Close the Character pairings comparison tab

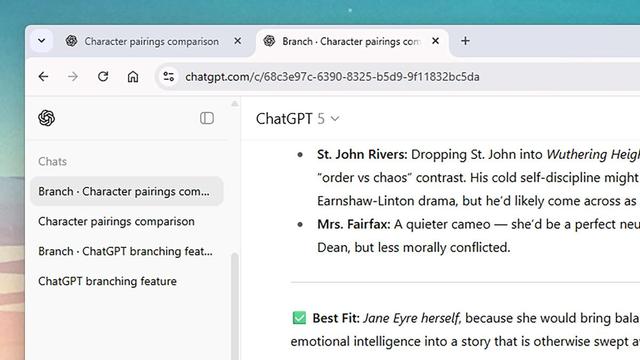(x=238, y=41)
